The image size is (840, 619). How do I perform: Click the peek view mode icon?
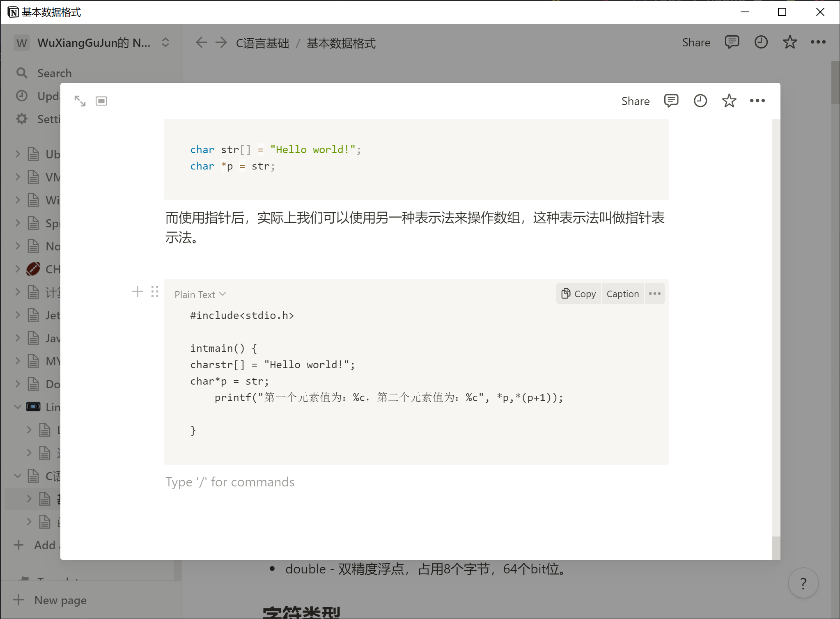coord(101,101)
